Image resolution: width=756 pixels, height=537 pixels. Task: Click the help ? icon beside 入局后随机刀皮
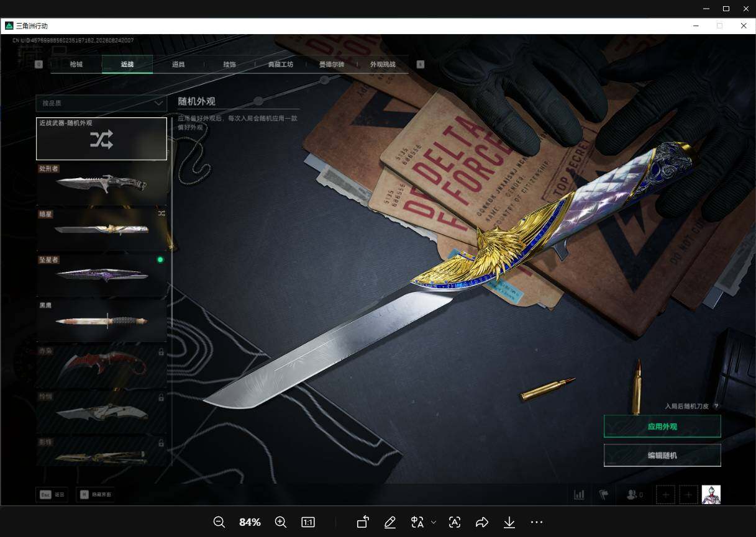click(x=716, y=406)
